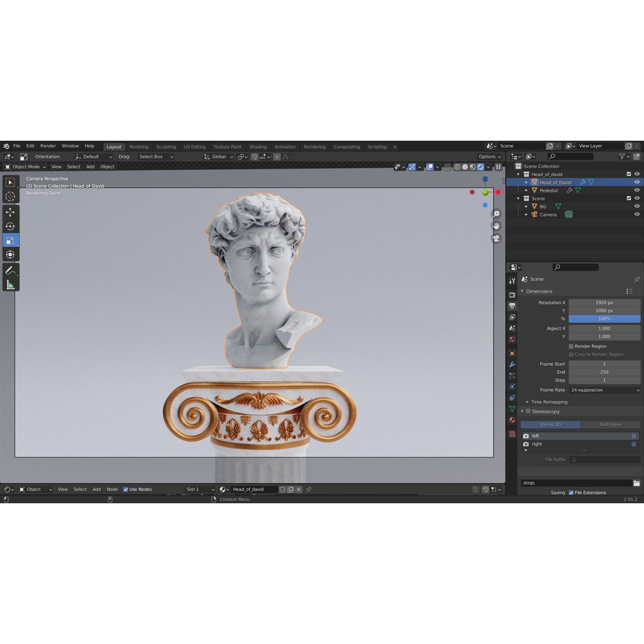
Task: Open the Render menu
Action: click(48, 146)
